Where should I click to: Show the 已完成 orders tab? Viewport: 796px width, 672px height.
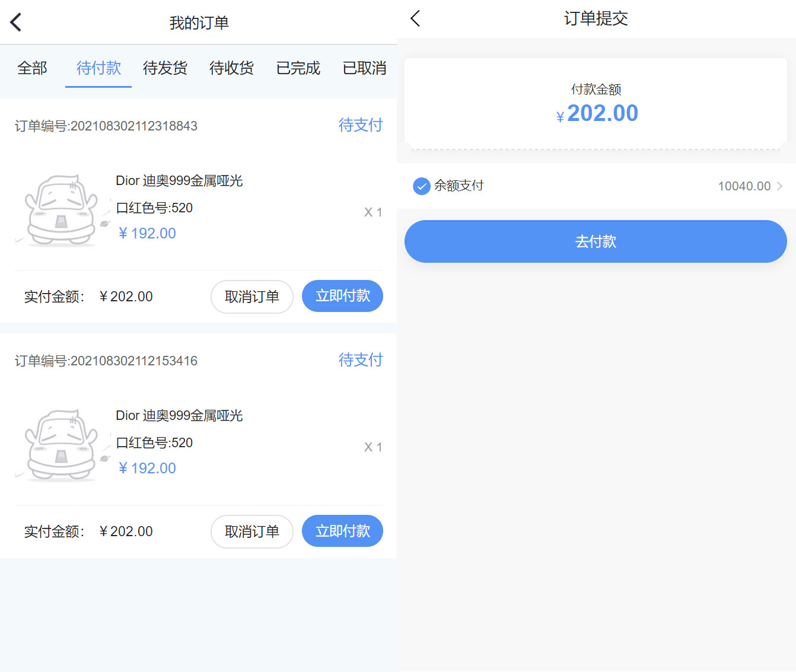click(x=298, y=68)
